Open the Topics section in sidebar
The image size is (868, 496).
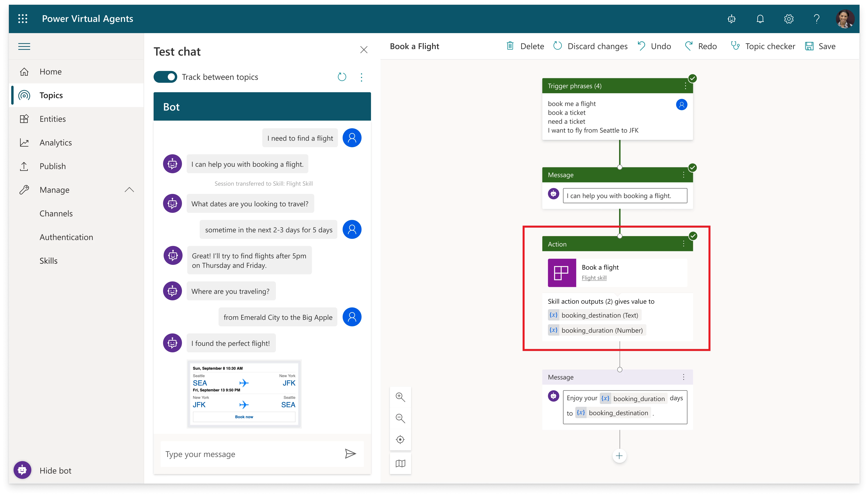pos(51,95)
